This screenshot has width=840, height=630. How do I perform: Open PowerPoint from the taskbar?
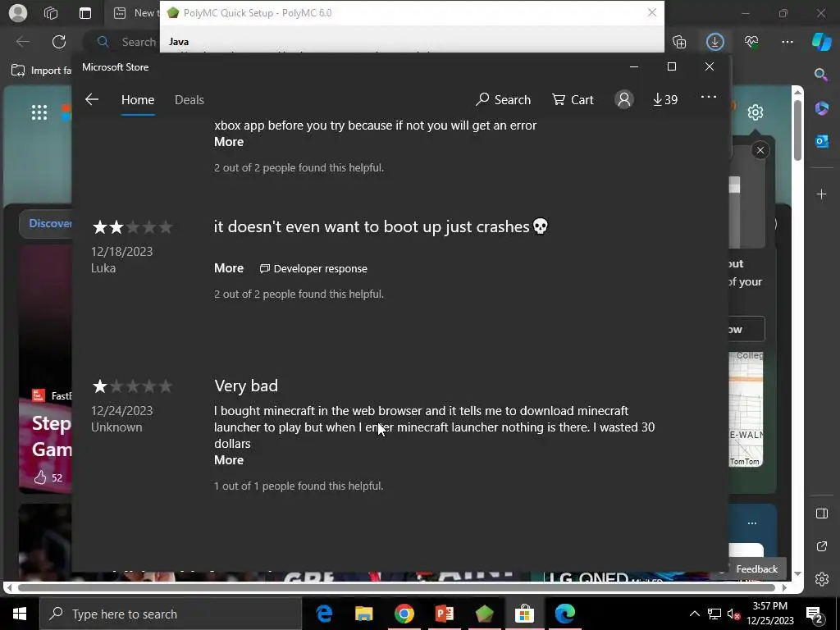pyautogui.click(x=444, y=614)
